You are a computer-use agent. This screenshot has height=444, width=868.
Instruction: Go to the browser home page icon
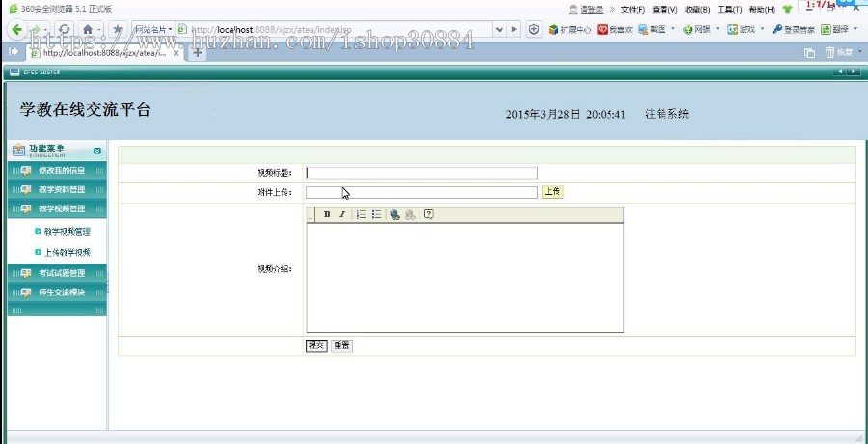click(x=88, y=29)
